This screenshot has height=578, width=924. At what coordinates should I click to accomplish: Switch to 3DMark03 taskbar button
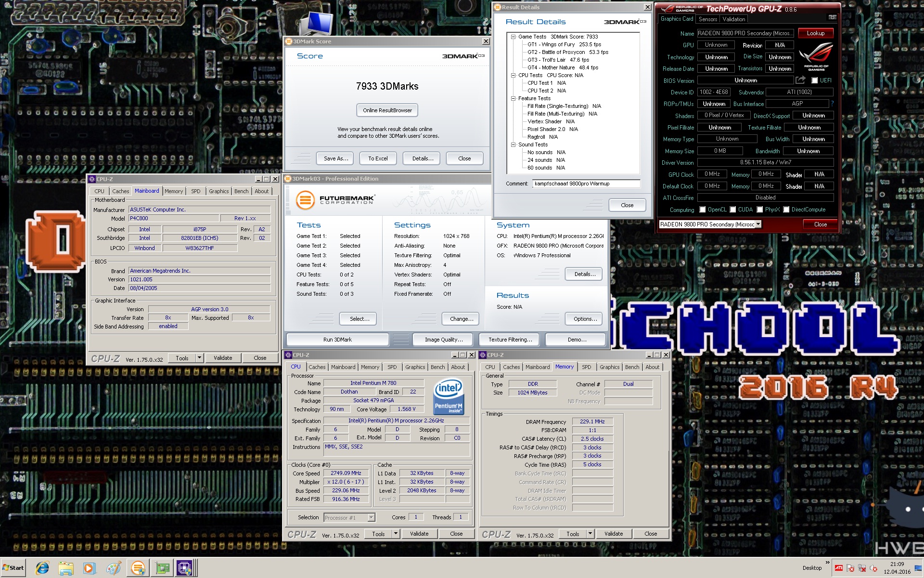tap(138, 568)
